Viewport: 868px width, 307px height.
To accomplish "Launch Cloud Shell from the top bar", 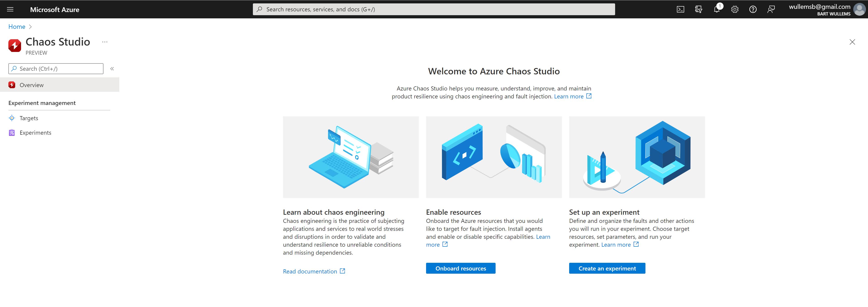I will [x=680, y=10].
